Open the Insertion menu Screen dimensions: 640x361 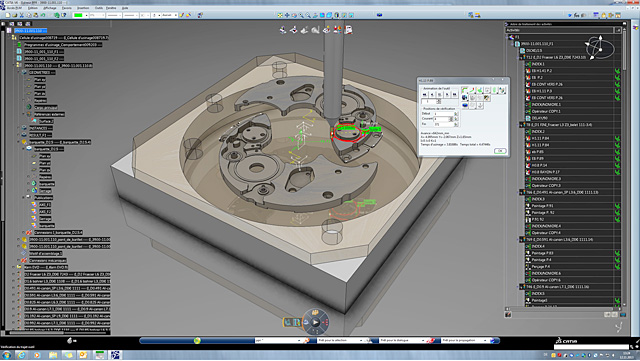point(83,8)
